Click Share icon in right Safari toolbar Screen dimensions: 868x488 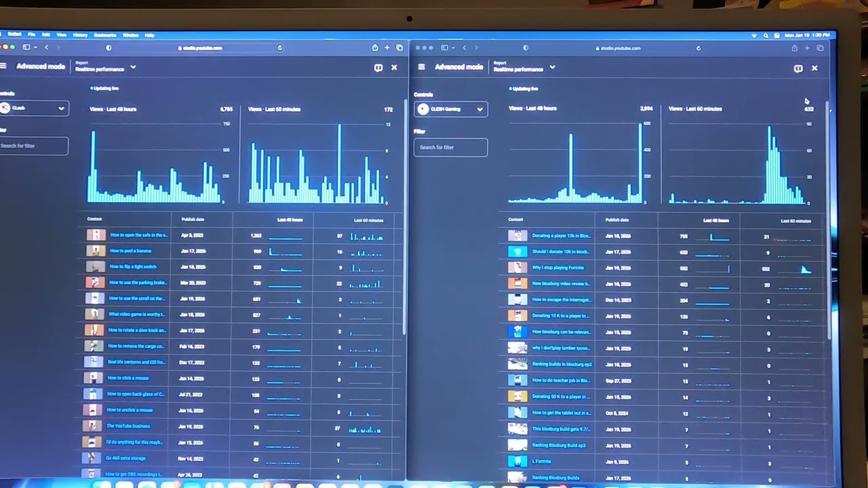[x=794, y=48]
